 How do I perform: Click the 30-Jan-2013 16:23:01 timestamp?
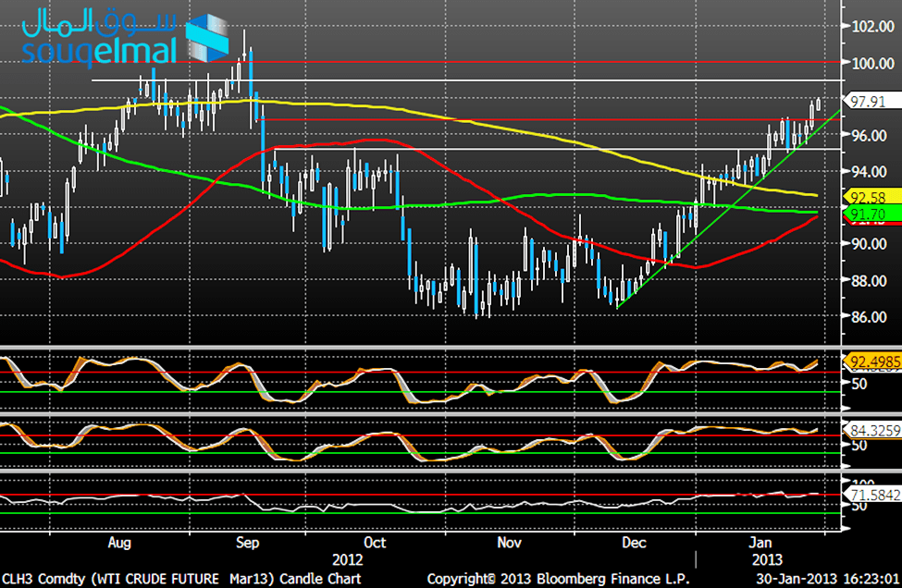[x=828, y=579]
